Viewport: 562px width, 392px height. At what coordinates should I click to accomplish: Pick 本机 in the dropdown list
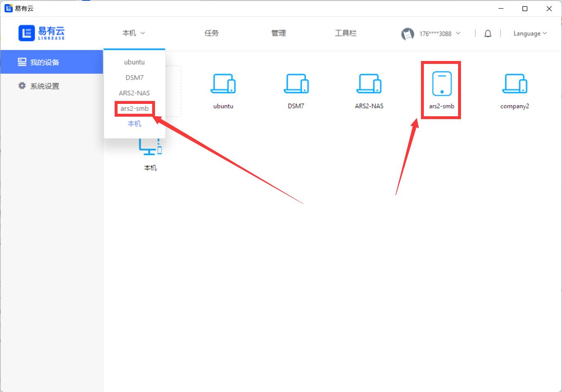click(134, 124)
